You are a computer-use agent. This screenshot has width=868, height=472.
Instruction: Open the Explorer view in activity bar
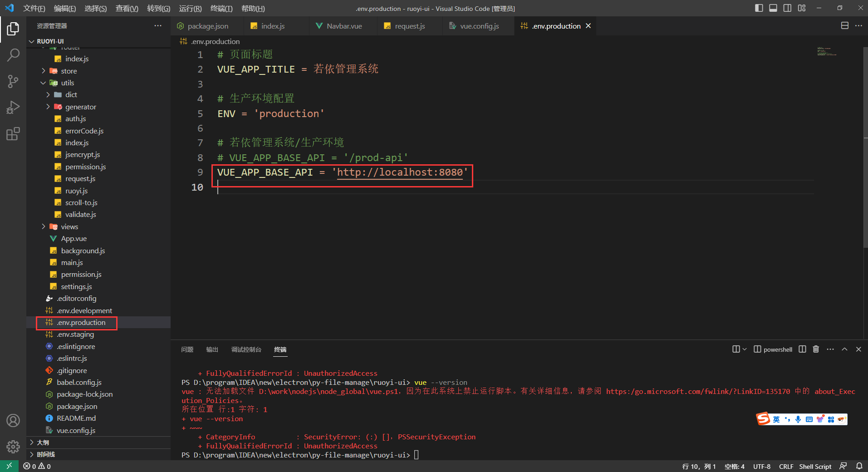pyautogui.click(x=13, y=29)
